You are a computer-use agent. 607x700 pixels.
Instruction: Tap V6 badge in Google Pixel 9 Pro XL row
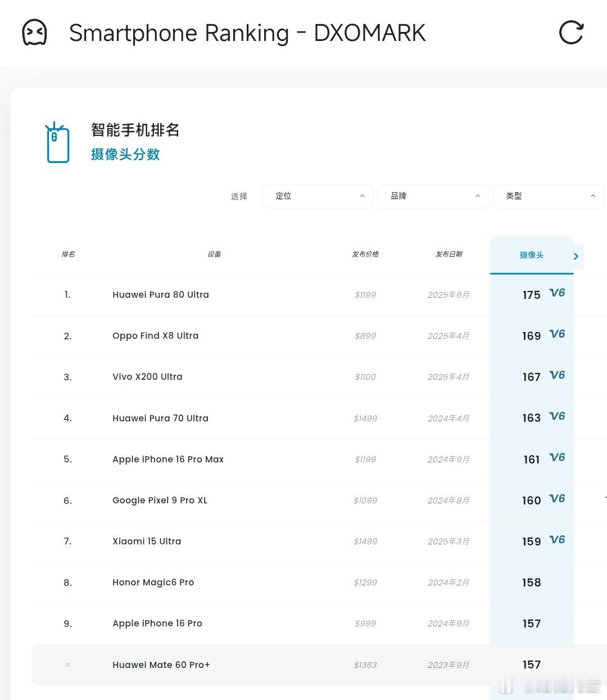click(x=557, y=498)
